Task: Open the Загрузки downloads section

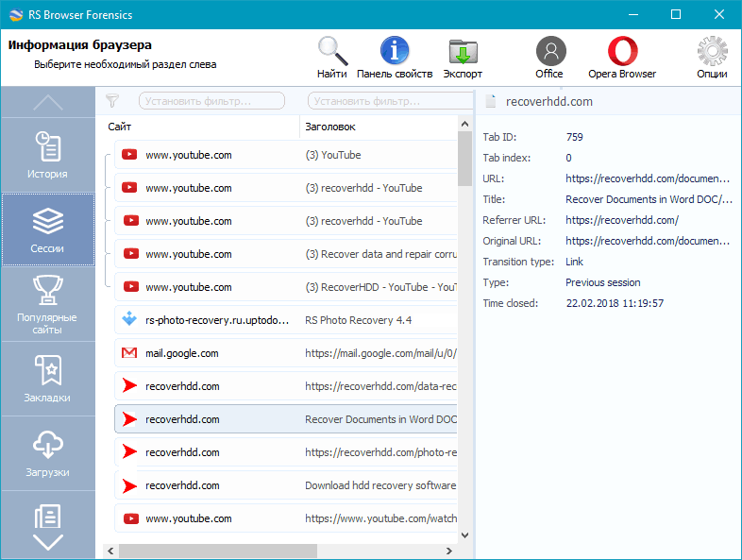Action: coord(47,453)
